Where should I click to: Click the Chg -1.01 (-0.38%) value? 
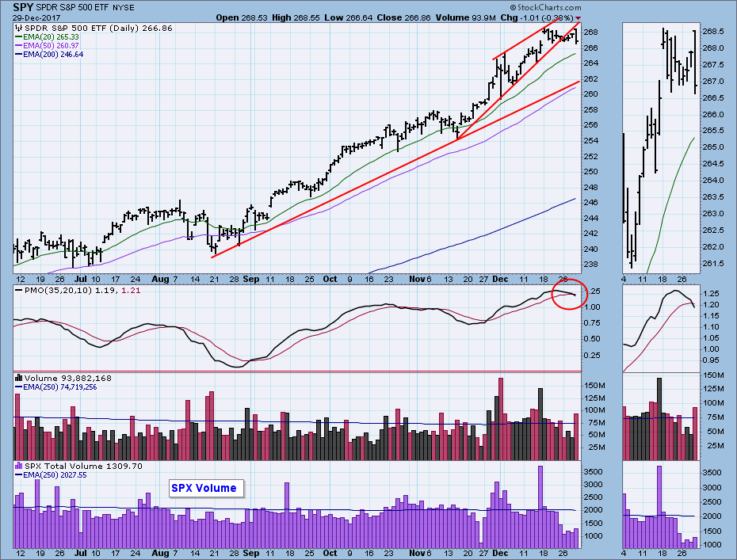(537, 17)
